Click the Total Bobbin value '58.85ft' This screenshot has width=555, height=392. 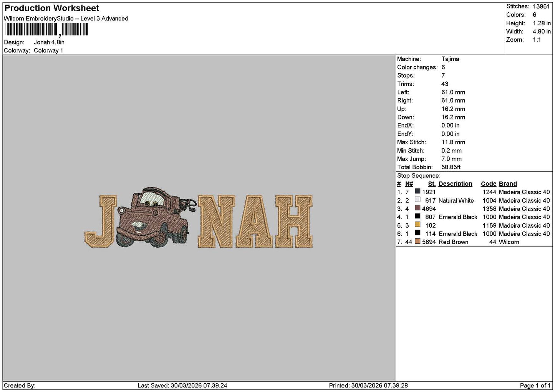(x=451, y=167)
